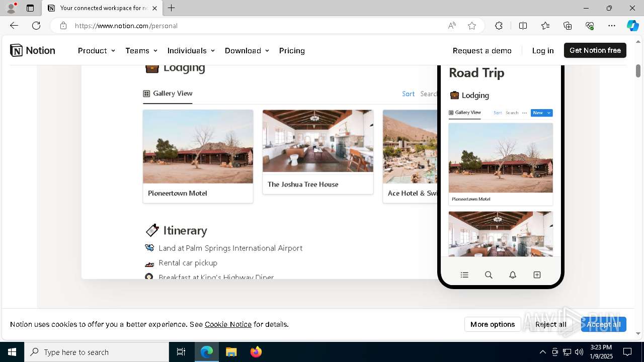Open browser Extensions menu
644x362 pixels.
[x=499, y=26]
